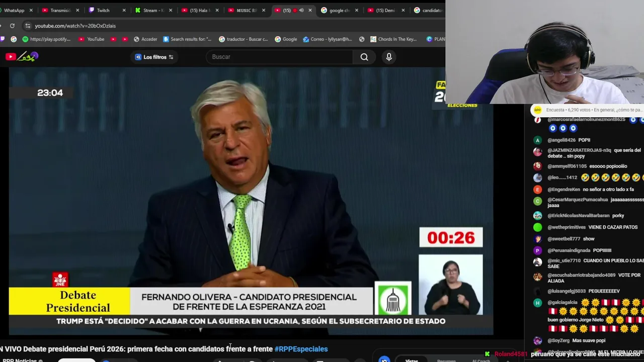The image size is (644, 362).
Task: Click chat user @marcosrafaelarnolnunezmont8625
Action: point(587,120)
